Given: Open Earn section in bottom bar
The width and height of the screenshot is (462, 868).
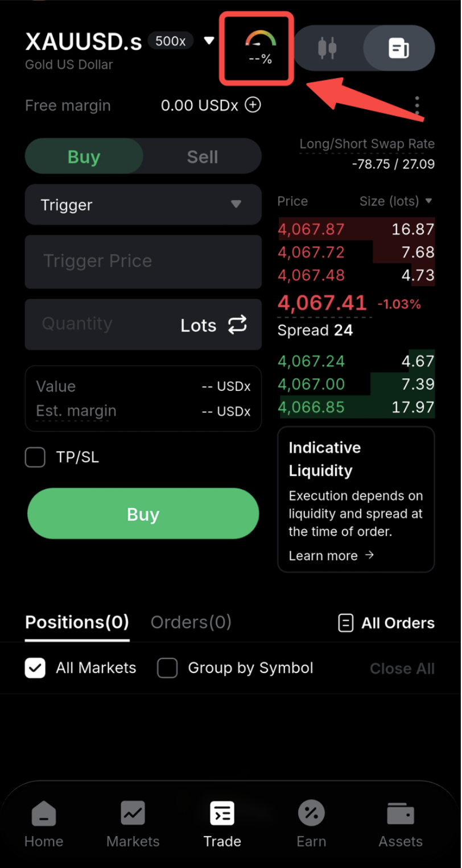Looking at the screenshot, I should [x=311, y=824].
